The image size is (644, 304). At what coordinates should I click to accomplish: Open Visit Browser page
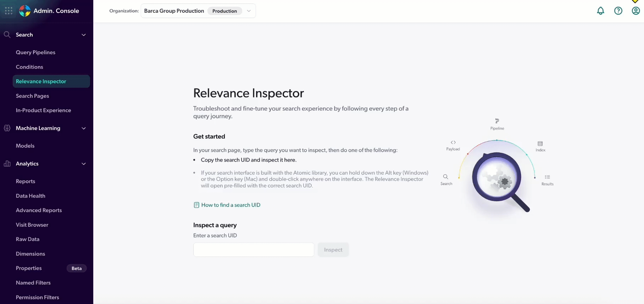pos(32,225)
